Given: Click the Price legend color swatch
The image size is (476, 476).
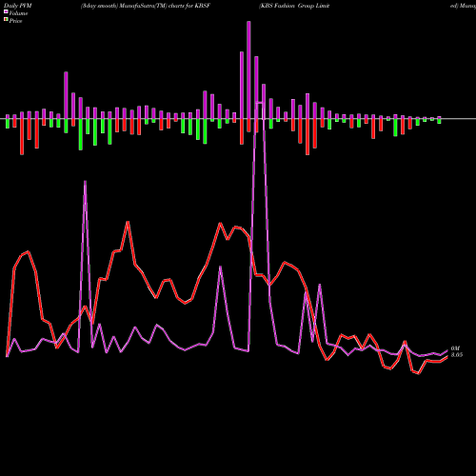Looking at the screenshot, I should click(6, 20).
